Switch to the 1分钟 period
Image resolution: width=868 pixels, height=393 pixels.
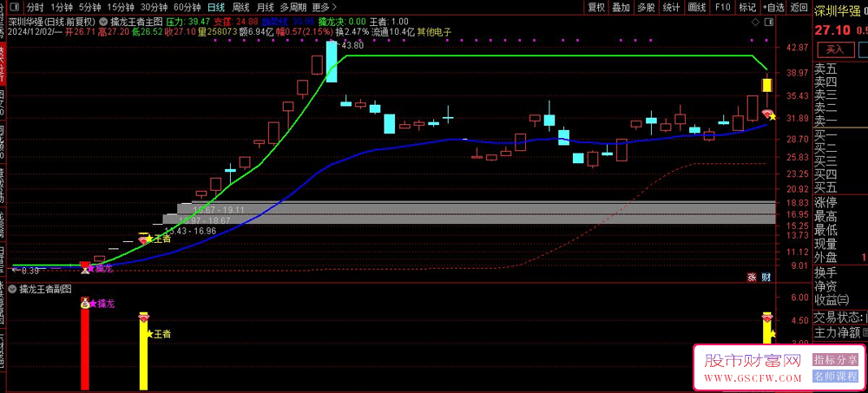[x=62, y=7]
